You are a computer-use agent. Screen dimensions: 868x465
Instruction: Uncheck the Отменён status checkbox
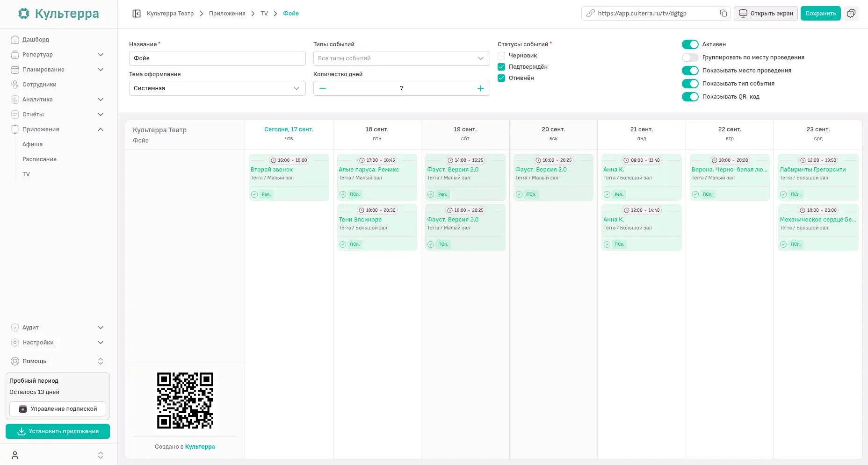501,78
